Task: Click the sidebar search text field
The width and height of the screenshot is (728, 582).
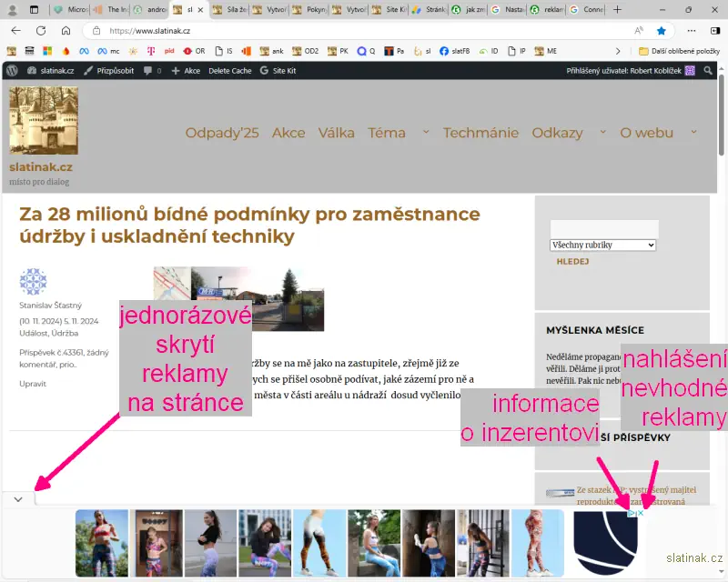Action: [x=603, y=228]
